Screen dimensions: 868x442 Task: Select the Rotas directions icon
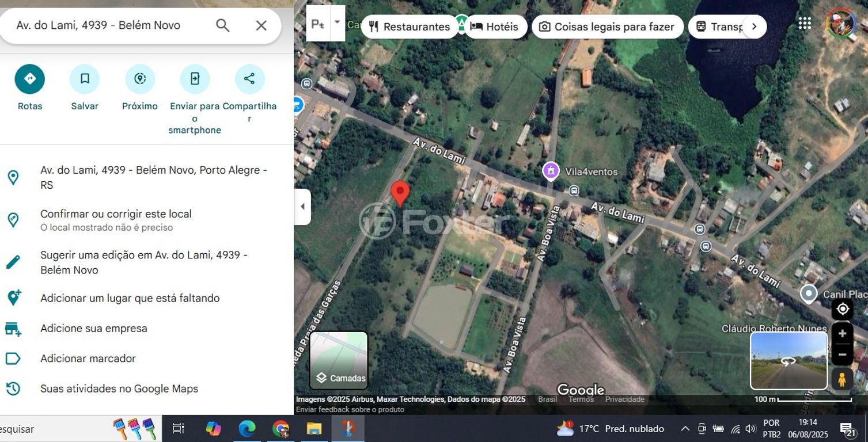[x=29, y=79]
